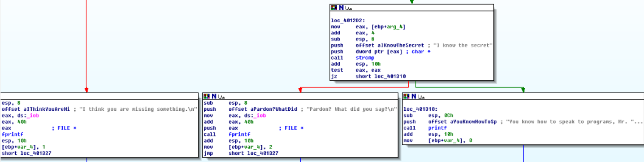Screen dimensions: 644x162
Task: Click the "Pardon? What did you say?" comment
Action: point(351,109)
